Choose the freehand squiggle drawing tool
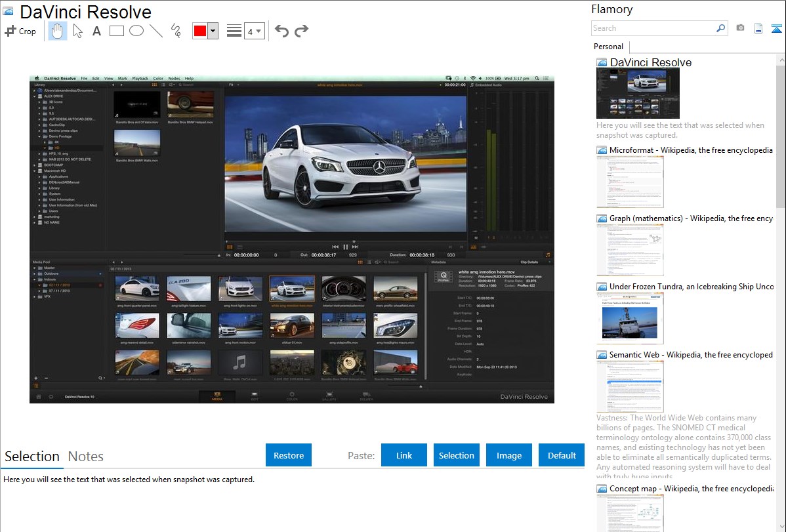The height and width of the screenshot is (532, 786). (176, 31)
